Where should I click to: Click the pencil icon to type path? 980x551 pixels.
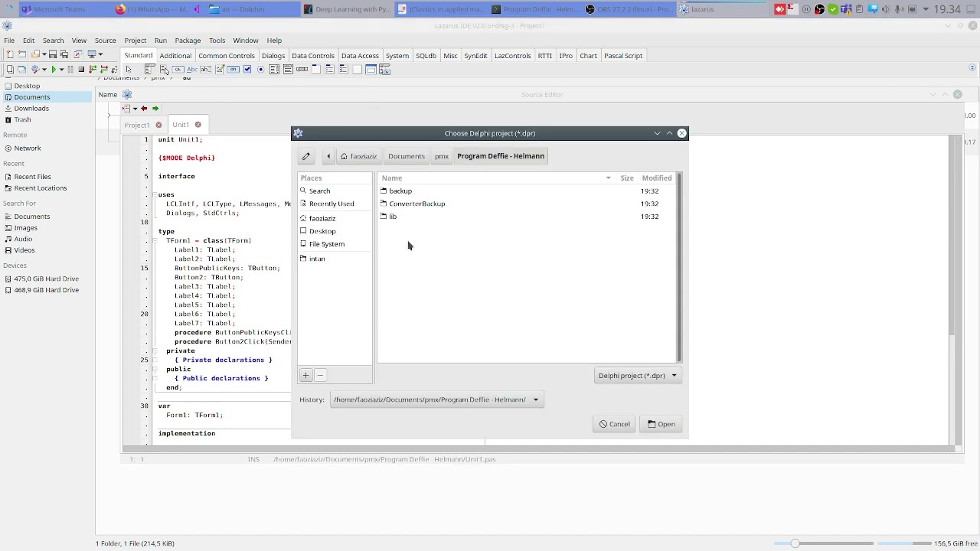[x=305, y=156]
